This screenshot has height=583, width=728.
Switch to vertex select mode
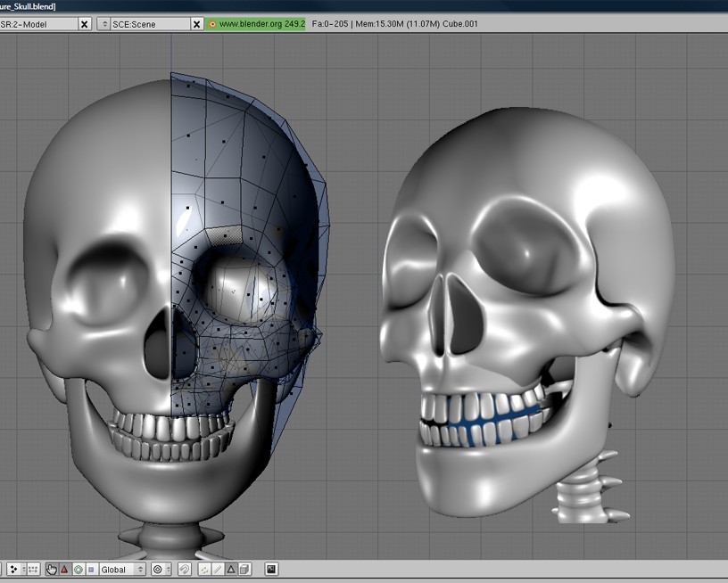pyautogui.click(x=204, y=569)
